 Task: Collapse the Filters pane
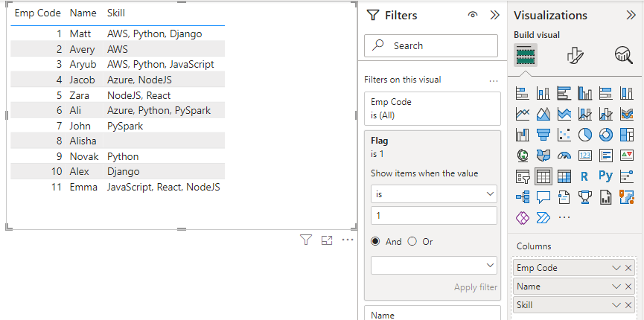(x=495, y=16)
